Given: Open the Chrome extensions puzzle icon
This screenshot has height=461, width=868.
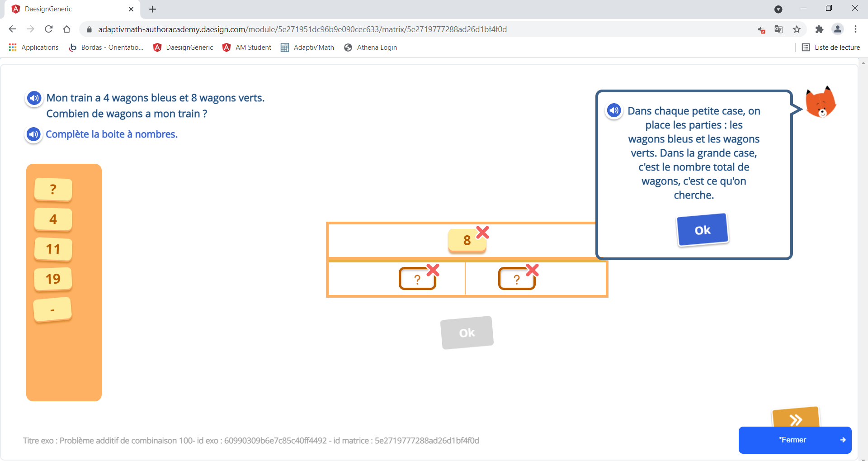Looking at the screenshot, I should click(x=819, y=29).
